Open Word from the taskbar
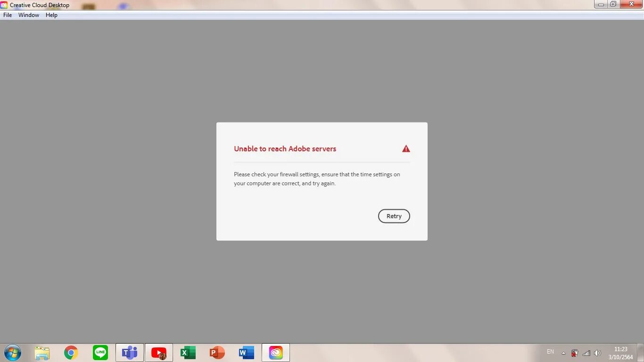Image resolution: width=644 pixels, height=362 pixels. pyautogui.click(x=247, y=353)
